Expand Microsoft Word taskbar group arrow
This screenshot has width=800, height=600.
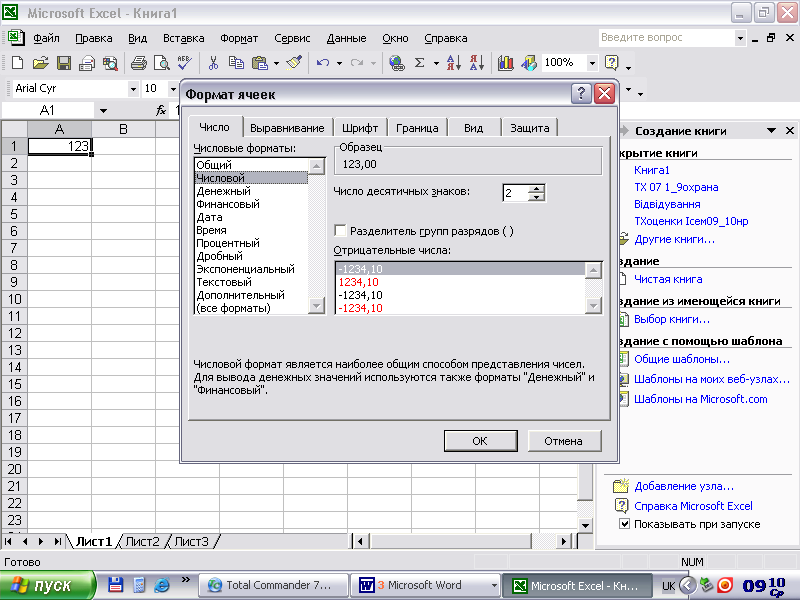(x=493, y=585)
